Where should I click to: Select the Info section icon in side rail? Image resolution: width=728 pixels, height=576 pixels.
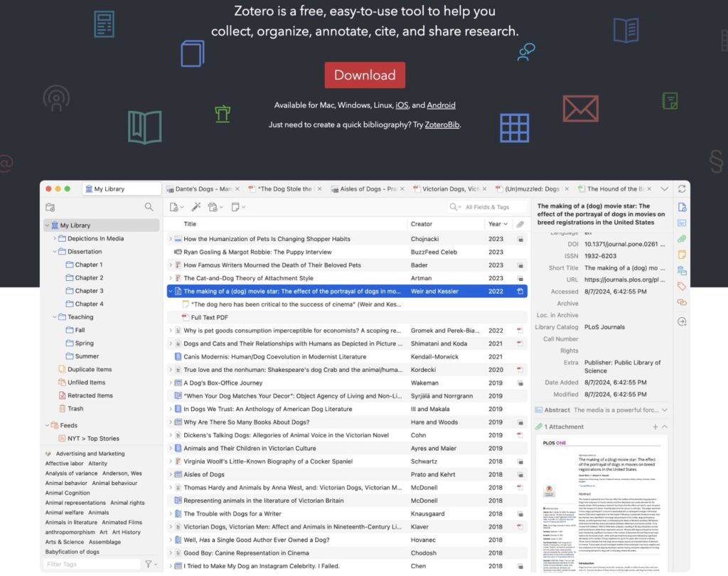[x=682, y=207]
